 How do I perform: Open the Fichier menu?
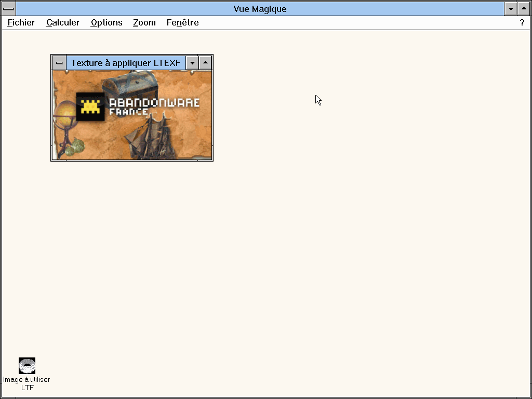point(21,23)
